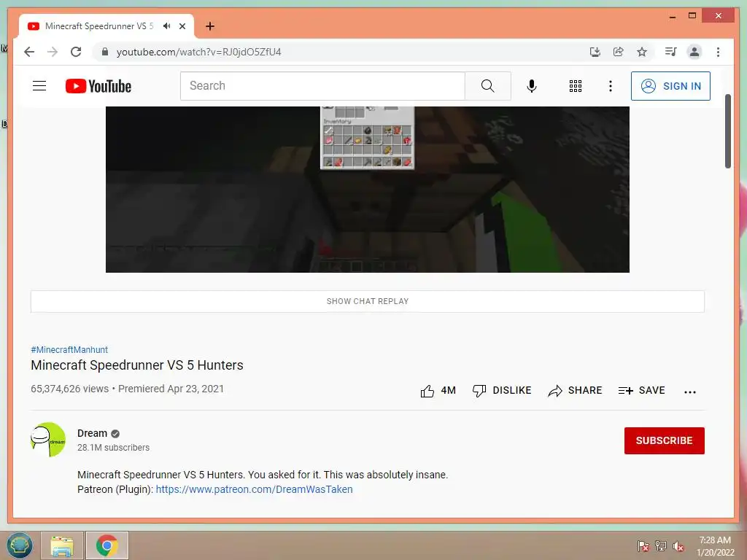Open the network tray icon

661,546
